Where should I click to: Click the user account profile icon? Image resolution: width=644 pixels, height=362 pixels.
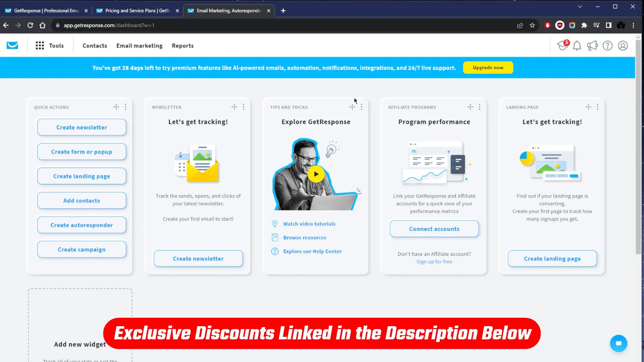[623, 46]
